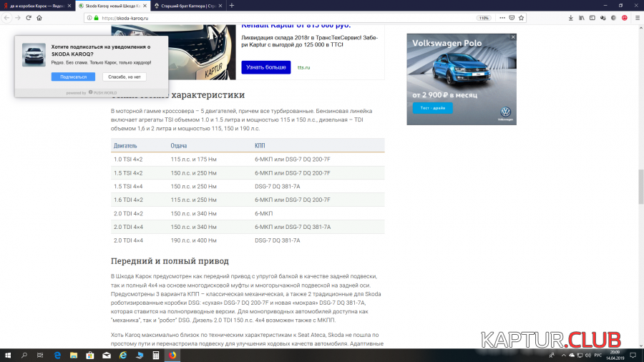Viewport: 644px width, 362px height.
Task: Select the '1.5 TSI 4×4' table cell
Action: 128,186
